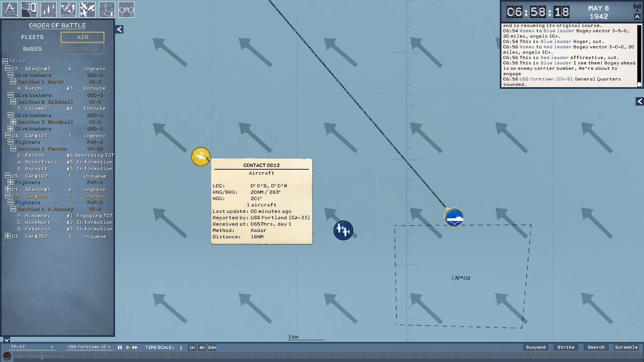Image resolution: width=644 pixels, height=362 pixels.
Task: Open the air strike planning icon
Action: coord(68,9)
